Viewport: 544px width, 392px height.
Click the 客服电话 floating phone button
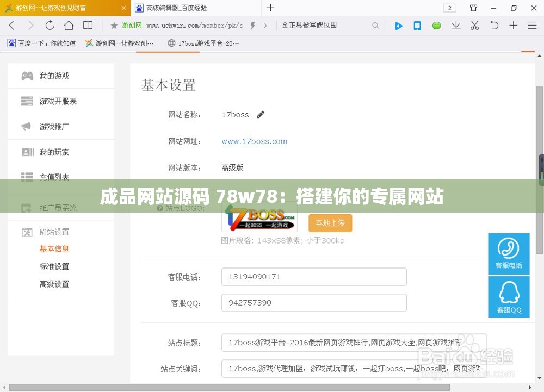click(x=509, y=254)
